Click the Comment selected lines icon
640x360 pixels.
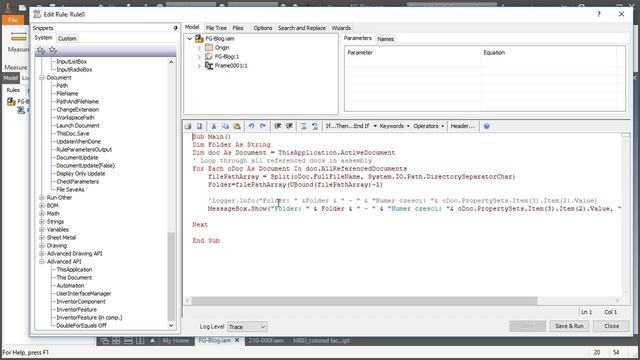click(x=303, y=126)
